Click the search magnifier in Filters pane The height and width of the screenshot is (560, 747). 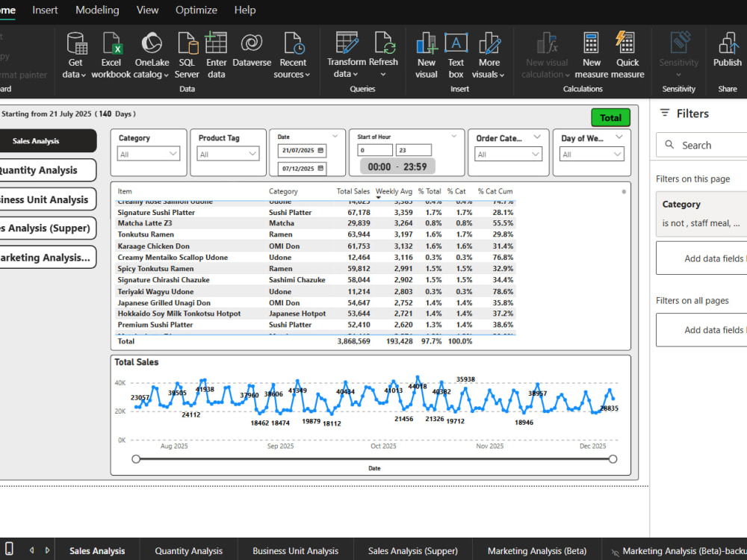[669, 145]
